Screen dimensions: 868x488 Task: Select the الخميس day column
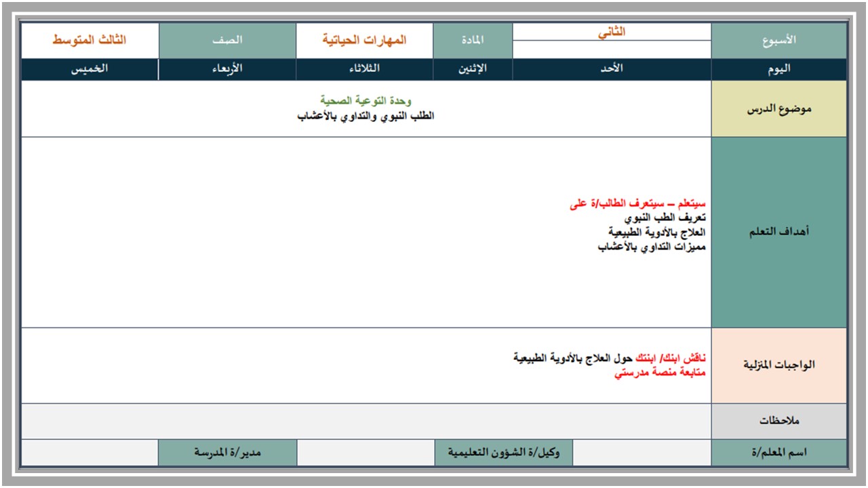90,69
